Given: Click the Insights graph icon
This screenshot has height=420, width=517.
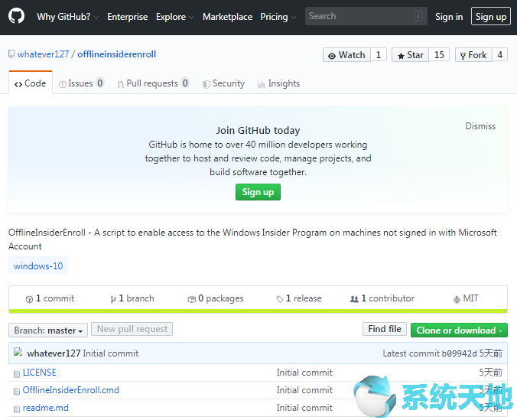Looking at the screenshot, I should [x=262, y=84].
